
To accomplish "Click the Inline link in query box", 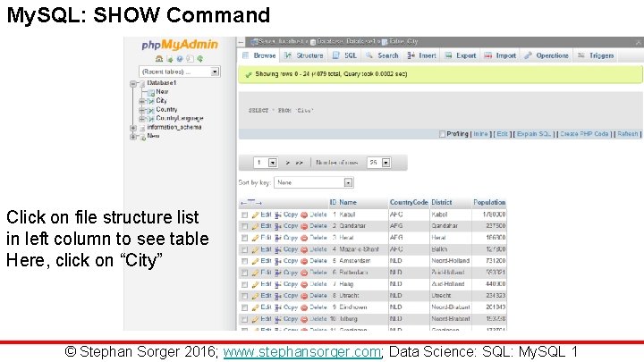I will [x=480, y=134].
